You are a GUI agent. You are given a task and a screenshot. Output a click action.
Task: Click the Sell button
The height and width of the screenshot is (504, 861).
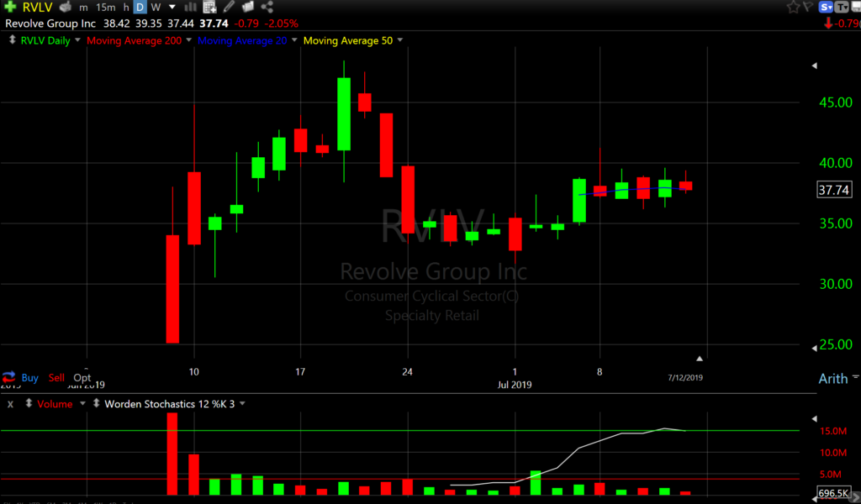(x=56, y=377)
